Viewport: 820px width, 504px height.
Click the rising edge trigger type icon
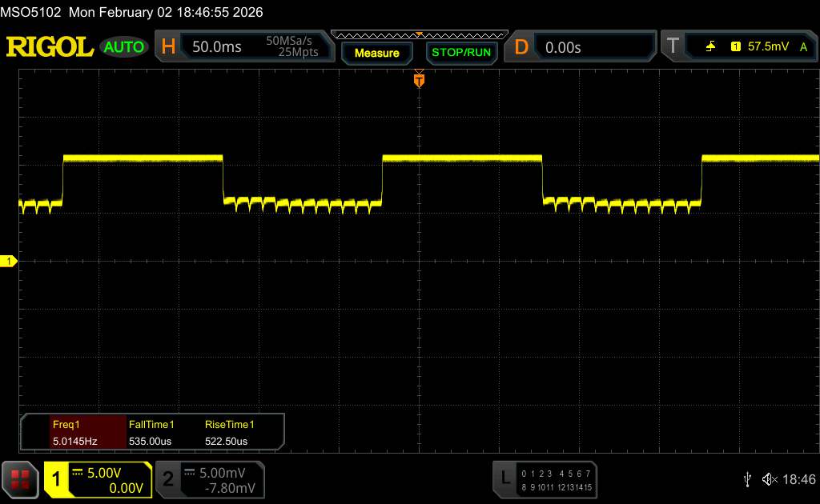point(710,47)
